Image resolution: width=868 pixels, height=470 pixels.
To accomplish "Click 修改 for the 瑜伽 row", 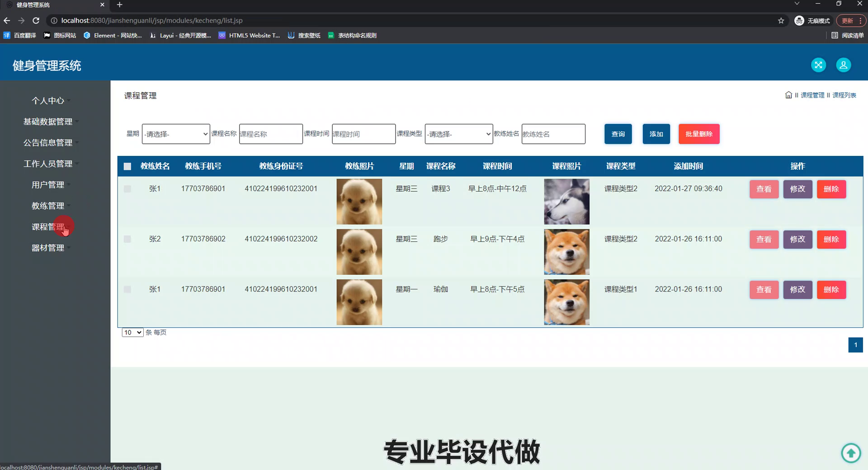I will click(x=798, y=289).
